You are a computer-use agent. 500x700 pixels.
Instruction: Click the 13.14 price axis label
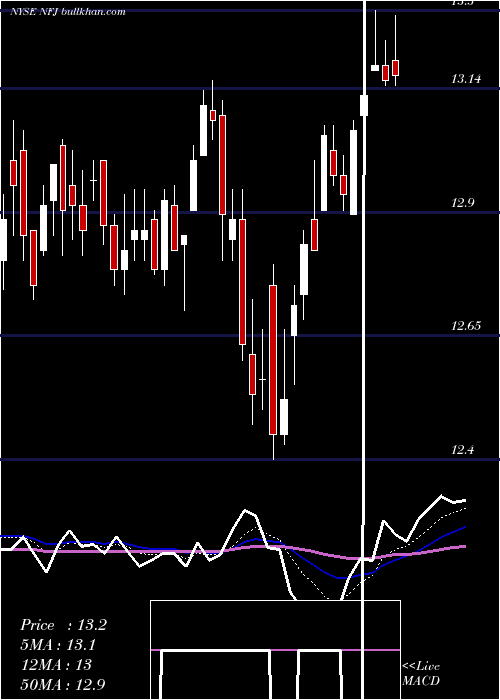click(466, 79)
